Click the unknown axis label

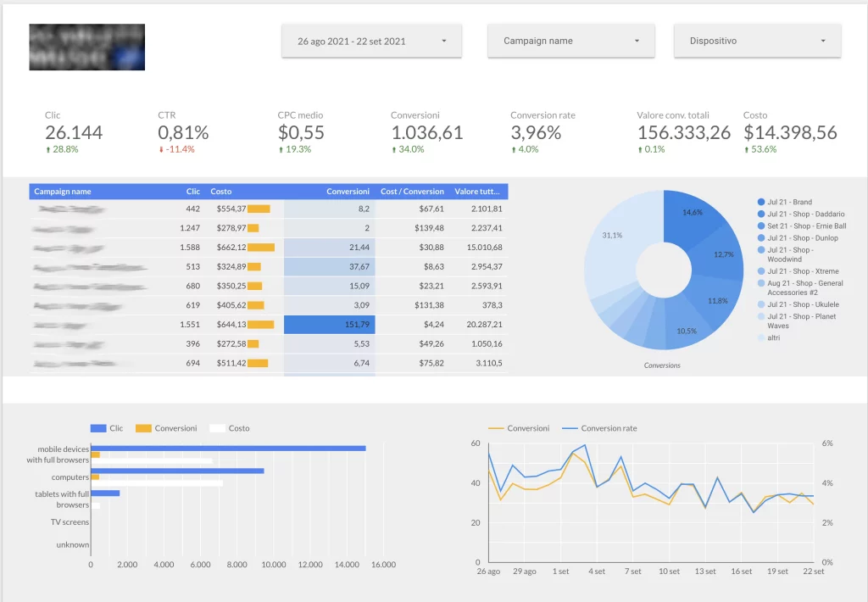pyautogui.click(x=73, y=544)
